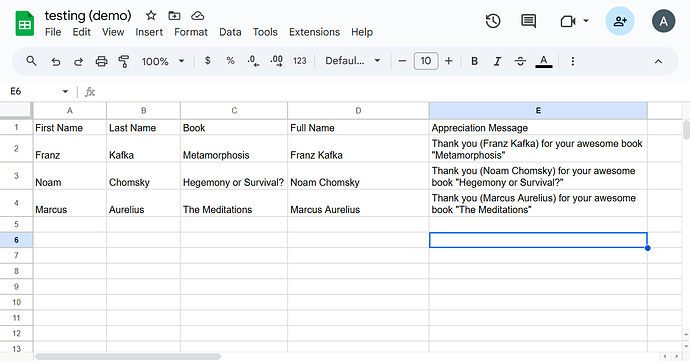Select the Last Name header cell
This screenshot has width=690, height=361.
(x=143, y=127)
